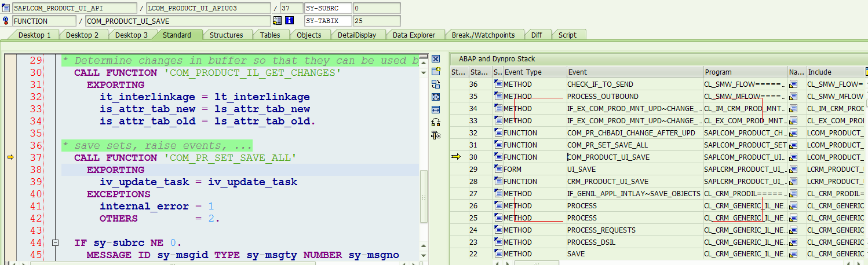The width and height of the screenshot is (868, 265).
Task: Click the navigation icon for stack level 27
Action: tap(794, 194)
